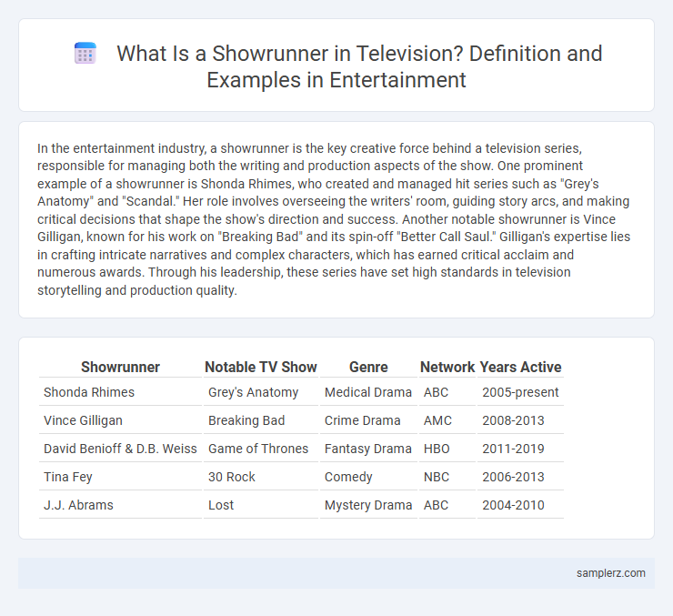This screenshot has height=616, width=673.
Task: Click the Notable TV Show column header
Action: click(x=260, y=367)
